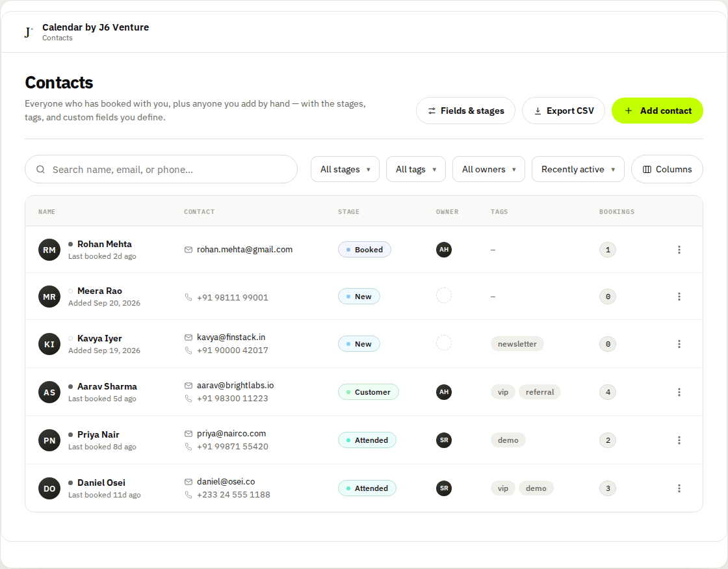Viewport: 728px width, 569px height.
Task: Open the All owners filter dropdown
Action: 488,169
